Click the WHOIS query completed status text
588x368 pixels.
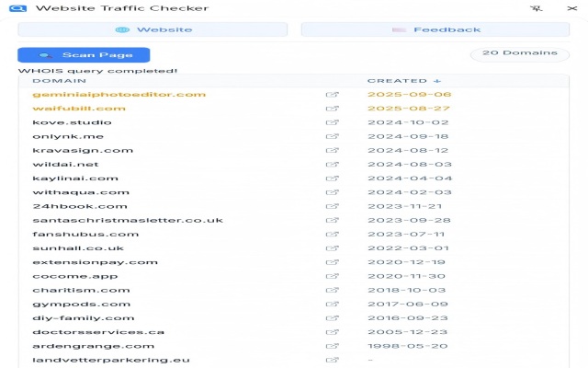coord(97,71)
